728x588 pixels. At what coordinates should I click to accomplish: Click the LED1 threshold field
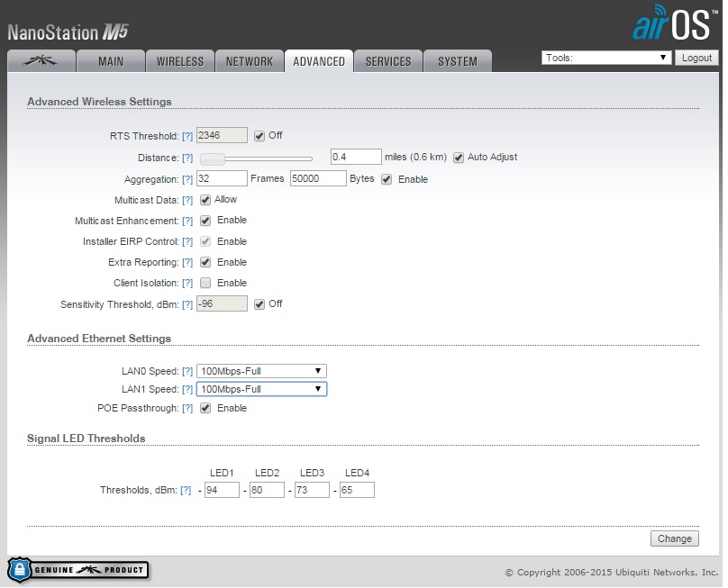(x=222, y=490)
